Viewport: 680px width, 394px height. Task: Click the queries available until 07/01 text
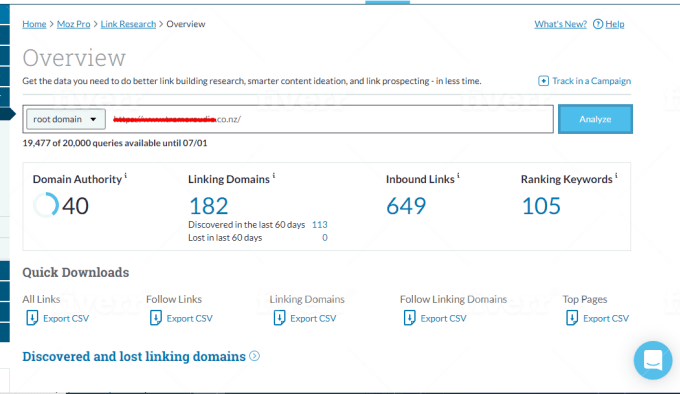(x=115, y=143)
